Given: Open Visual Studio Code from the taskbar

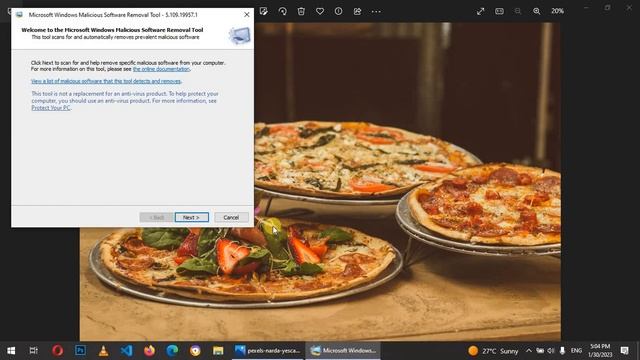Looking at the screenshot, I should click(127, 351).
